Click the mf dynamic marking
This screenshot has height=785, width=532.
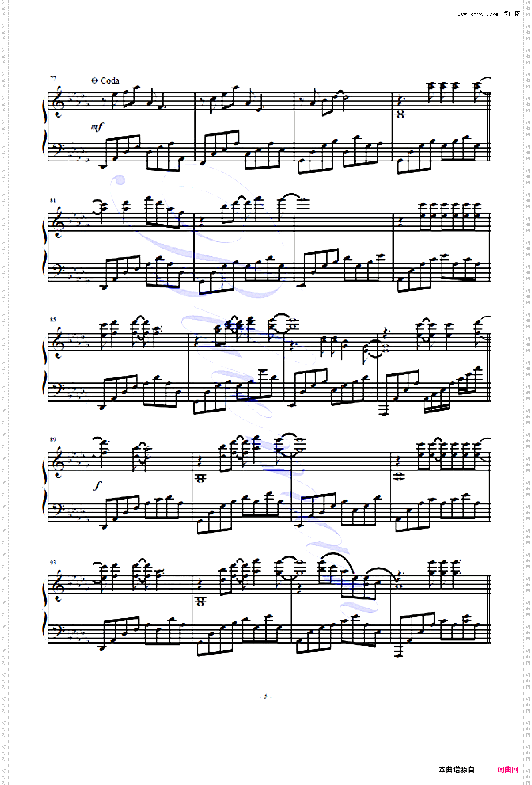pos(97,127)
